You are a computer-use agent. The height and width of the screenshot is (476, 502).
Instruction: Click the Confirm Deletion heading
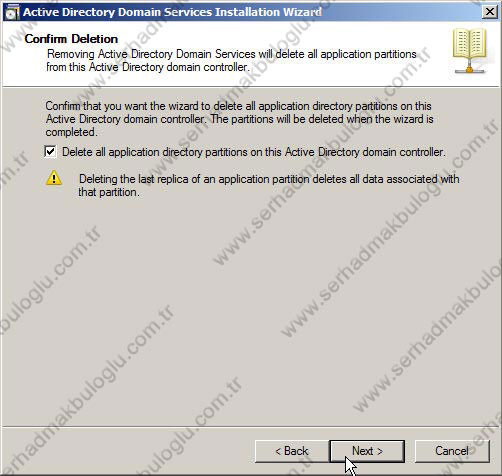tap(71, 39)
